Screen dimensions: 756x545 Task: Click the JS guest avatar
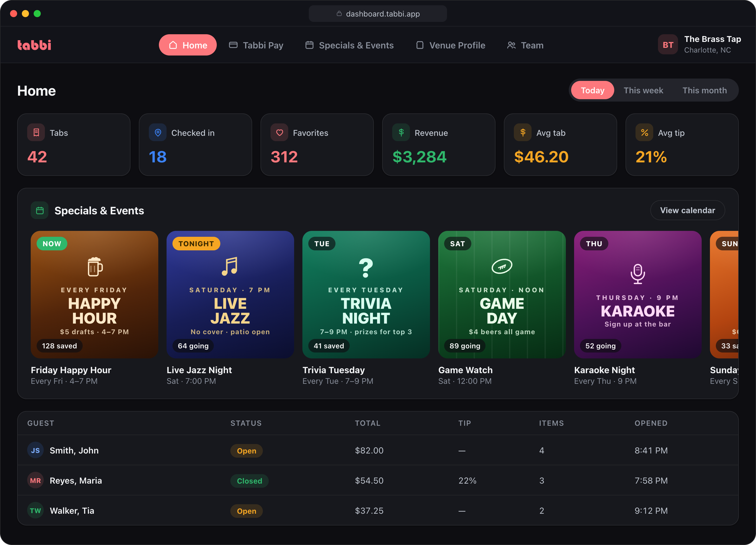(35, 450)
